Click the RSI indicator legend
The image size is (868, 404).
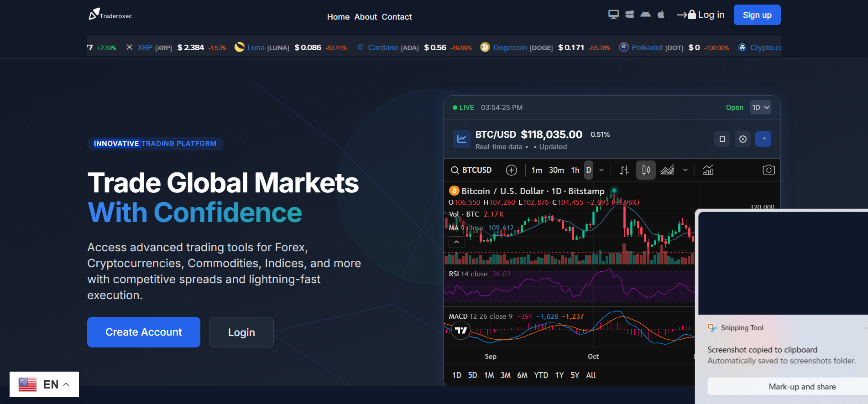coord(480,274)
